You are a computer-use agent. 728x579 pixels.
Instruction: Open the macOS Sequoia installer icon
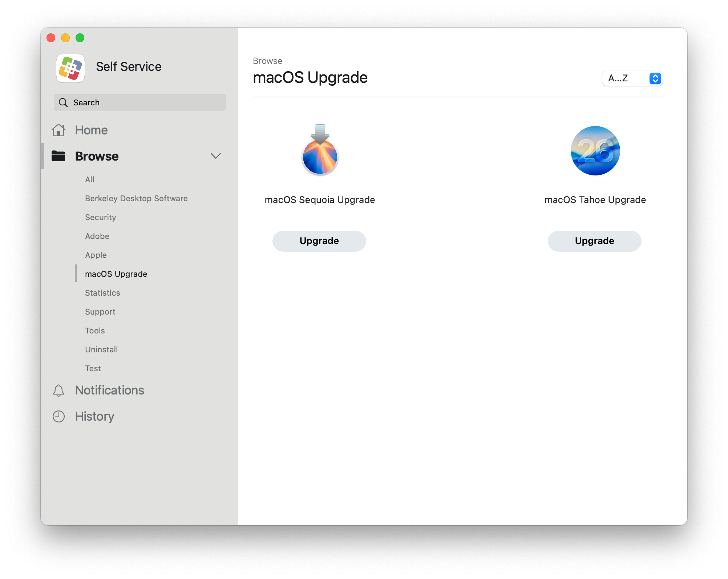[x=320, y=149]
